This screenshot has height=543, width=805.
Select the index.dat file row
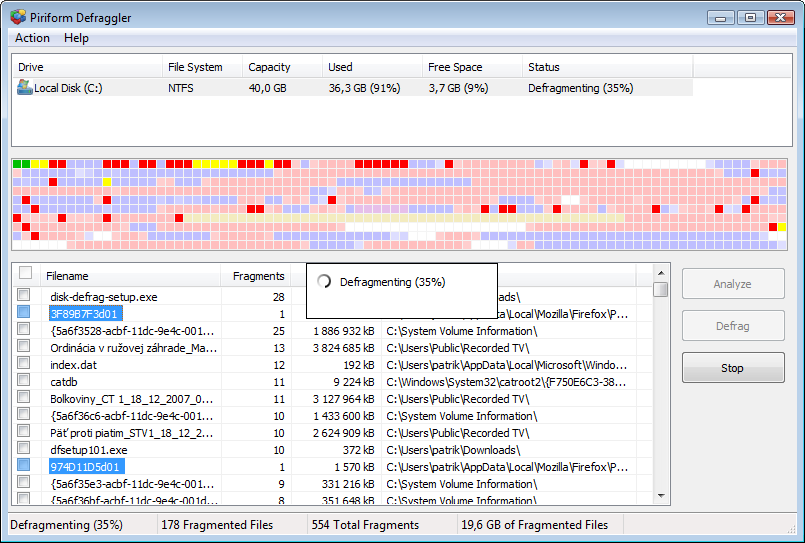[x=334, y=365]
